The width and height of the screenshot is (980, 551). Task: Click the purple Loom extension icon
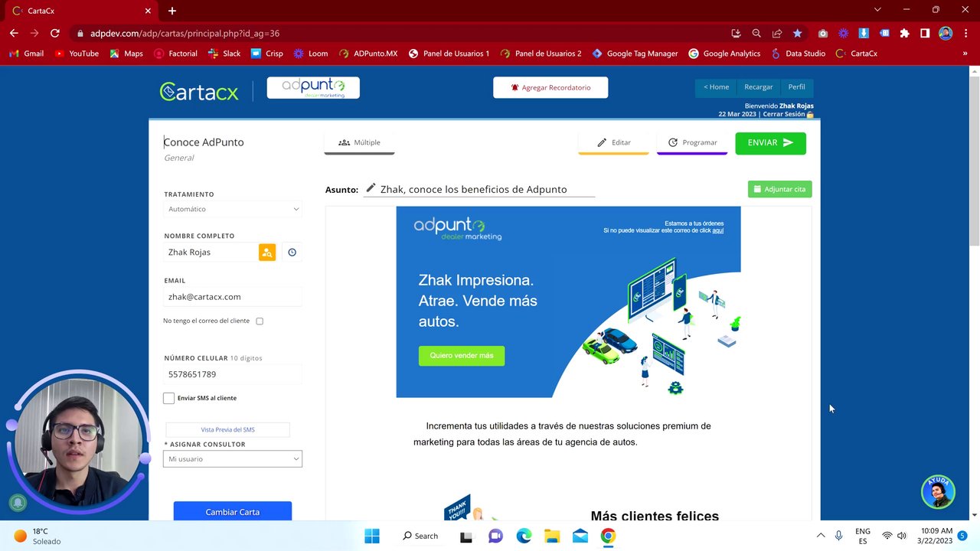click(x=843, y=34)
